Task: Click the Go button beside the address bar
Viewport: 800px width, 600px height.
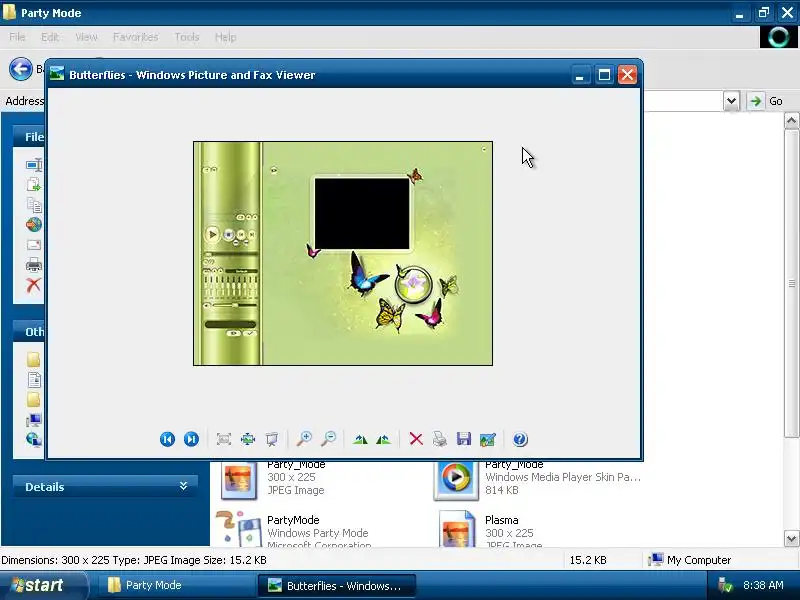Action: click(766, 101)
